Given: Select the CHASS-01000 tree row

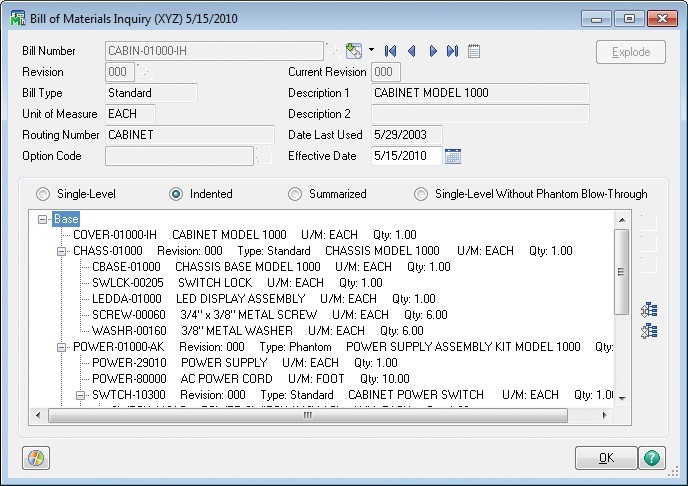Looking at the screenshot, I should (322, 251).
